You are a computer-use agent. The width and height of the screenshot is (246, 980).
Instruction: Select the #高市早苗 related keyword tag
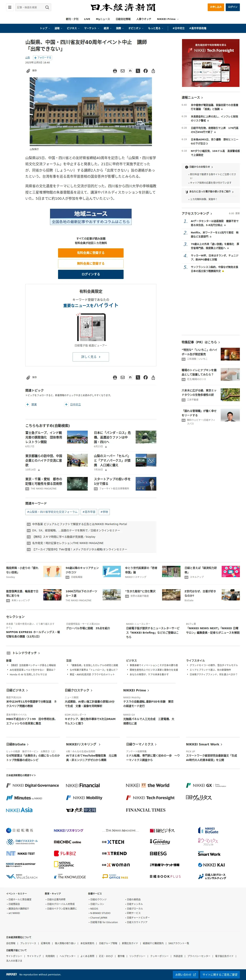click(x=89, y=512)
